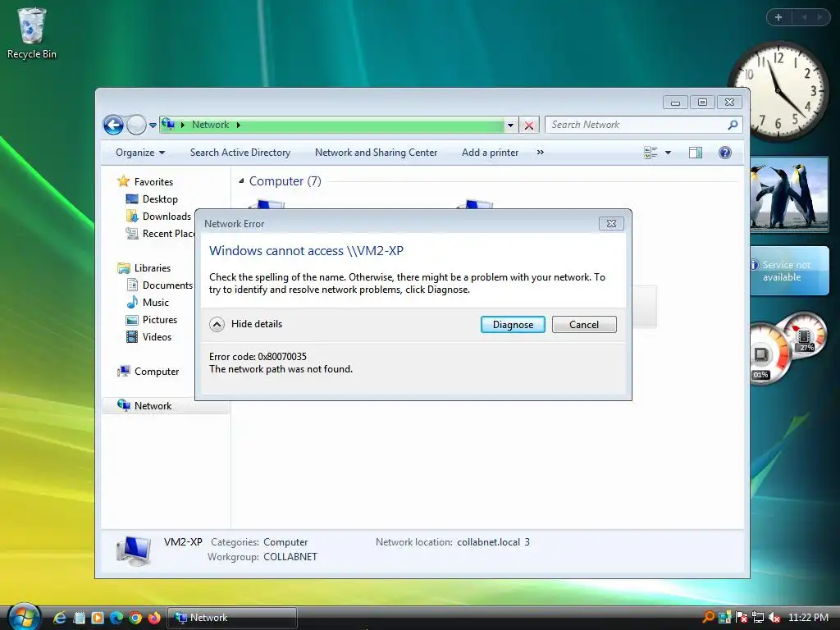Add gadgets with sidebar plus button
Screen dimensions: 840x630
[778, 17]
